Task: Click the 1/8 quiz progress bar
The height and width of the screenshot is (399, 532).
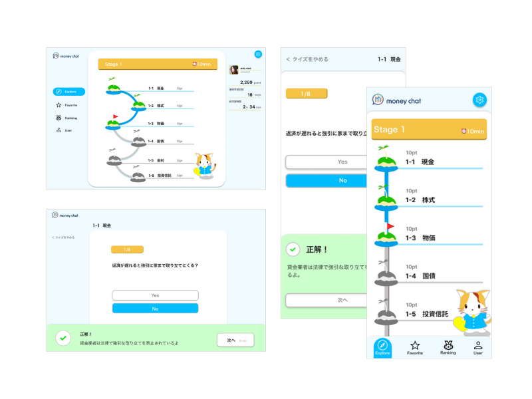Action: coord(306,93)
